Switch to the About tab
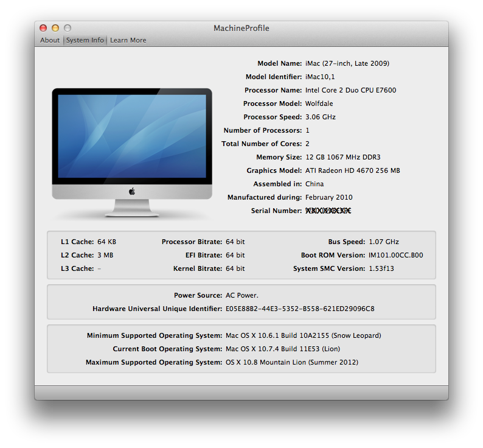This screenshot has height=448, width=483. tap(50, 40)
